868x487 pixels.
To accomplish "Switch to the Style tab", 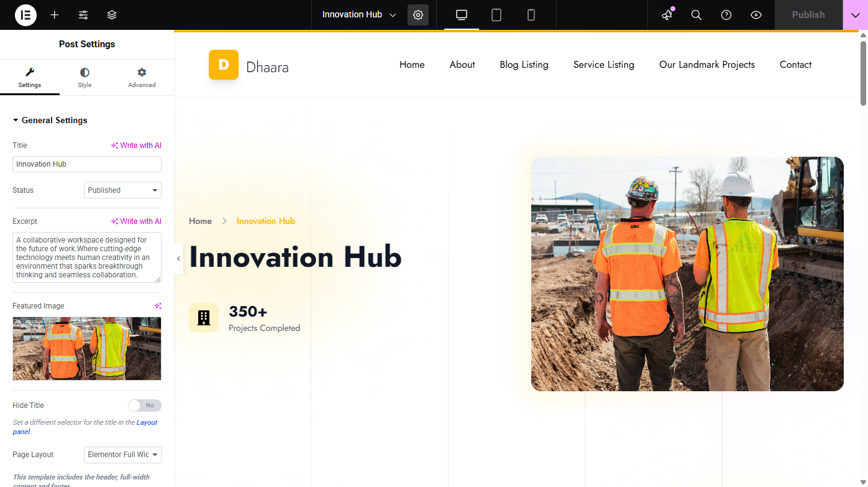I will (85, 78).
